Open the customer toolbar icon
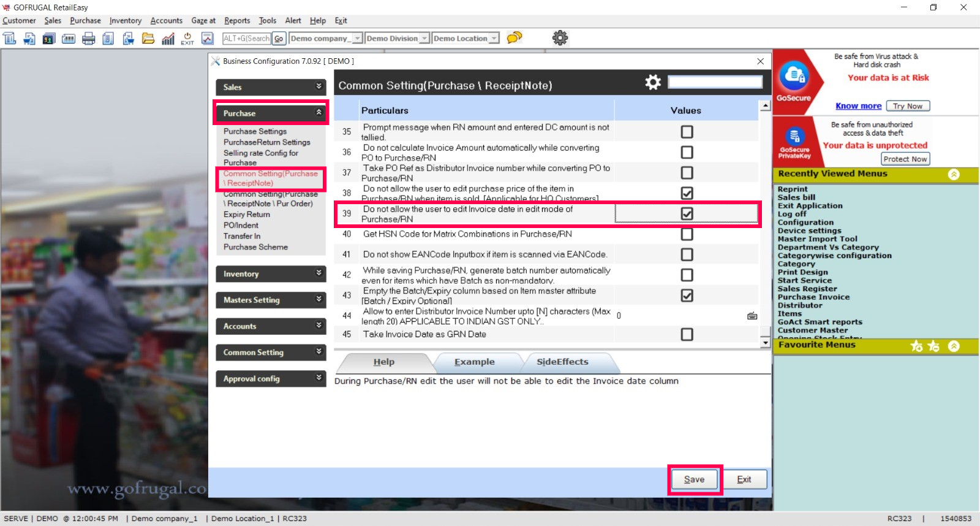Screen dimensions: 980x526 pyautogui.click(x=49, y=39)
